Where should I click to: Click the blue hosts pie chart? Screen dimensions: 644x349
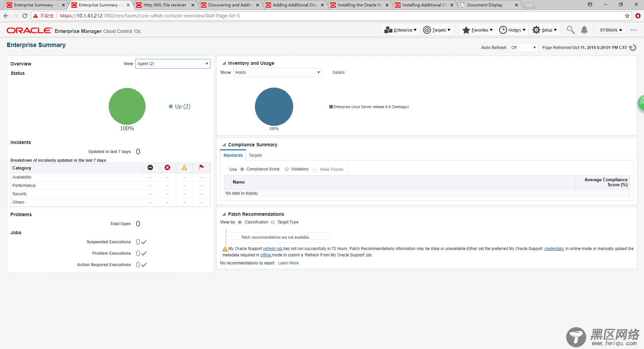274,107
